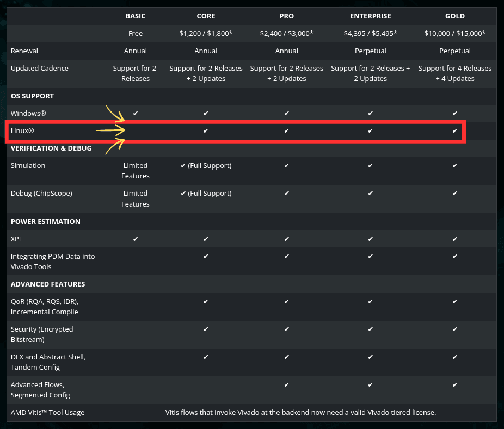Click the BASIC column header

tap(136, 16)
